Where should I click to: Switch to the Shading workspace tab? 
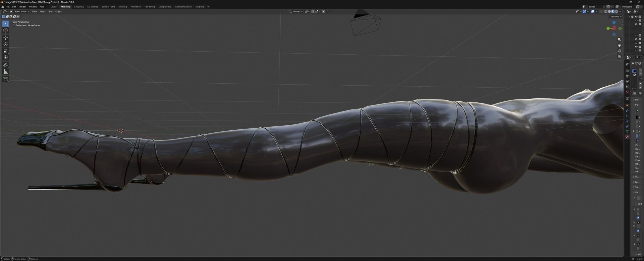tap(122, 7)
